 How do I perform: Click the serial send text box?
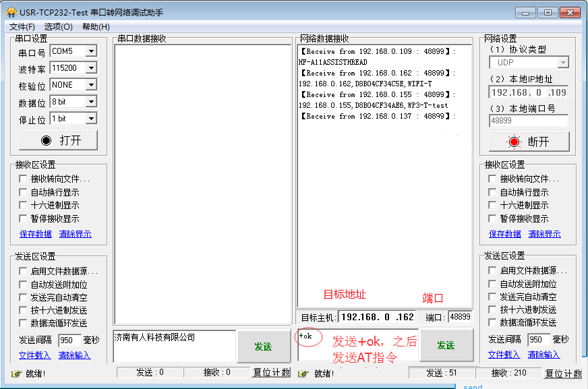174,346
